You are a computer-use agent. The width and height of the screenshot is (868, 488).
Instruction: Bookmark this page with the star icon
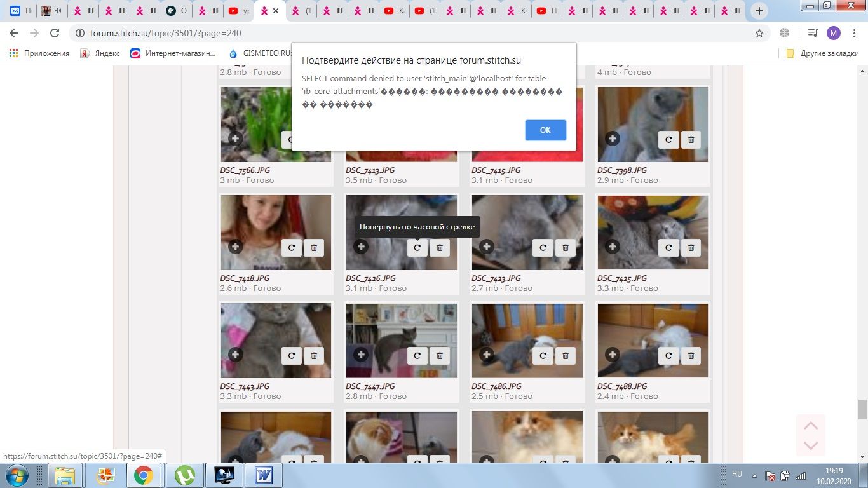pos(759,33)
